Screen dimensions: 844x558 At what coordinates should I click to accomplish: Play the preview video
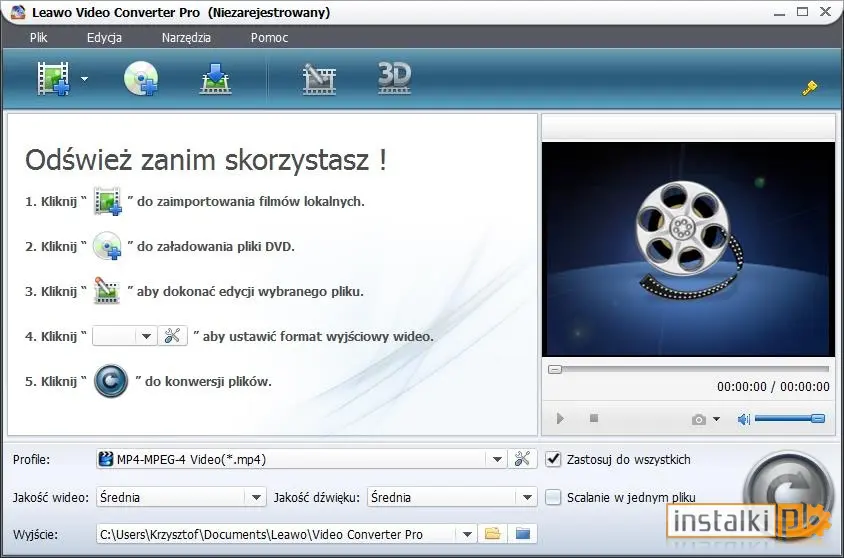point(560,418)
